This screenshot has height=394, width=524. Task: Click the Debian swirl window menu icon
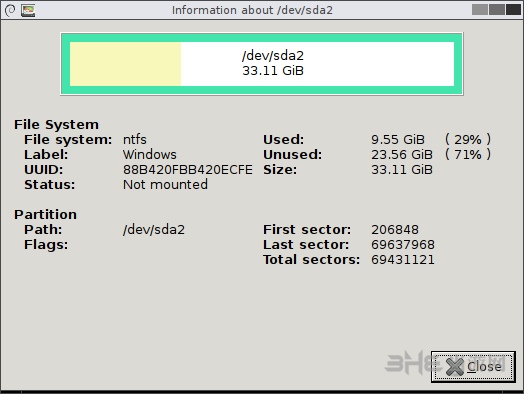click(10, 10)
